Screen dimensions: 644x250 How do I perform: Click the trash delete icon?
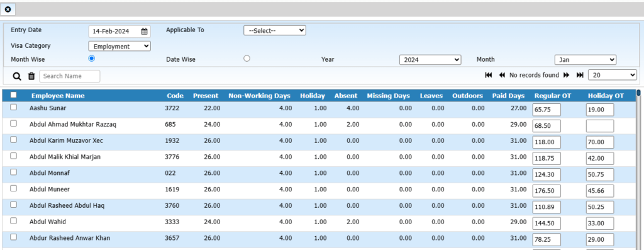(31, 76)
